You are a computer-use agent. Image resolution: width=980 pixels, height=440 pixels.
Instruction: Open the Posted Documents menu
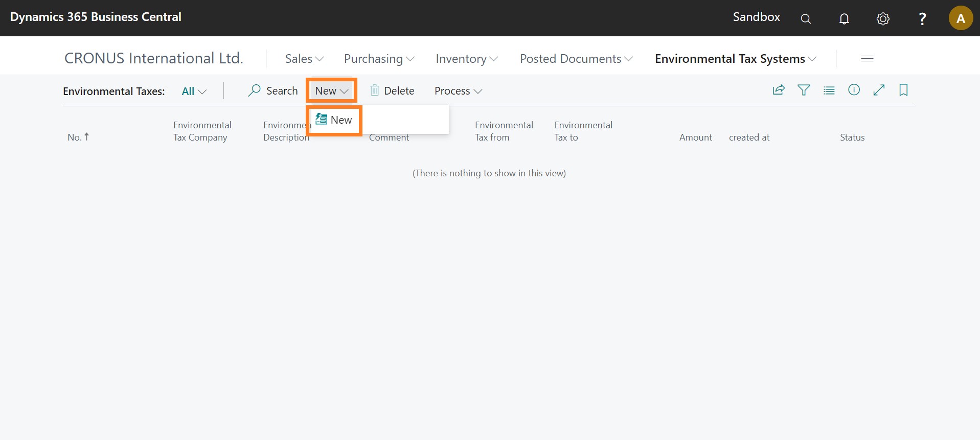[x=576, y=59]
